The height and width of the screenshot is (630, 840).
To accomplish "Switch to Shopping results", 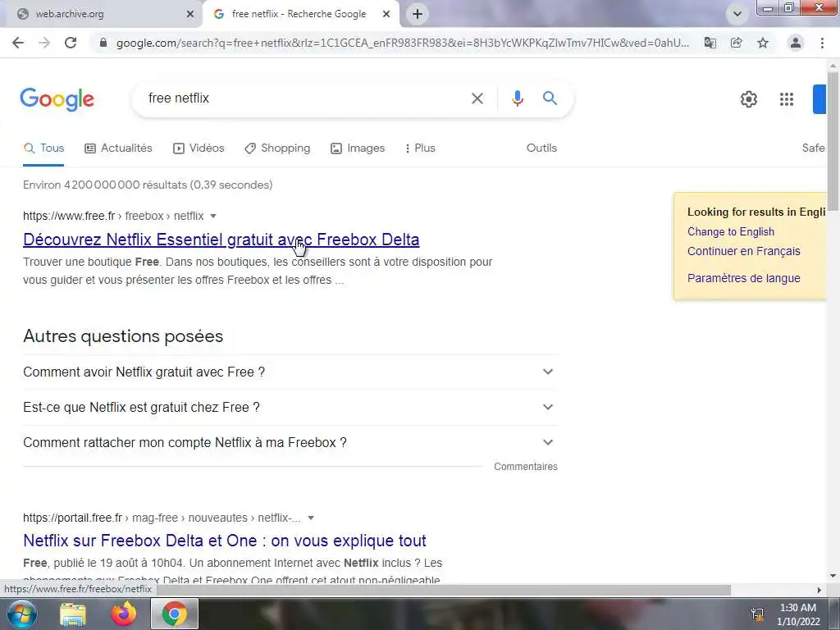I will pyautogui.click(x=277, y=148).
